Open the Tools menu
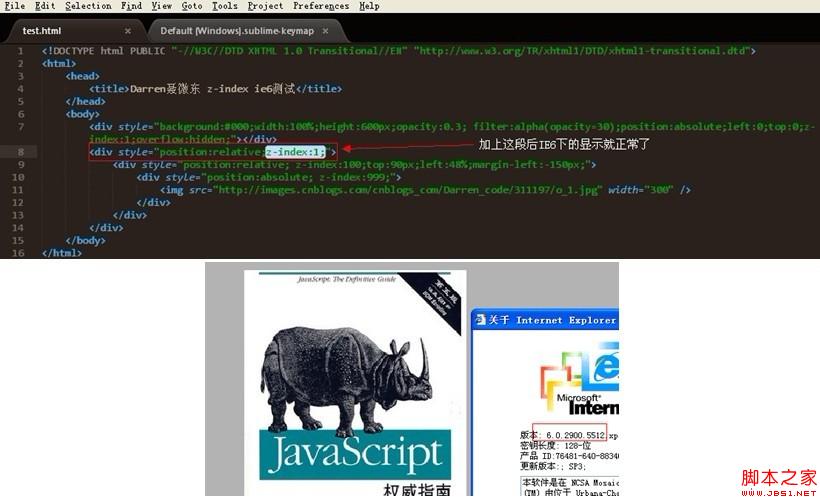 tap(225, 6)
